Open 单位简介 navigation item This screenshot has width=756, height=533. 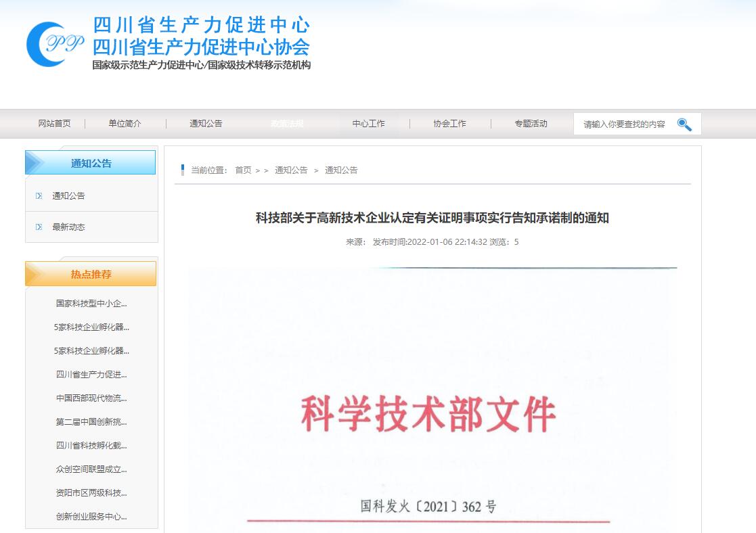point(125,124)
